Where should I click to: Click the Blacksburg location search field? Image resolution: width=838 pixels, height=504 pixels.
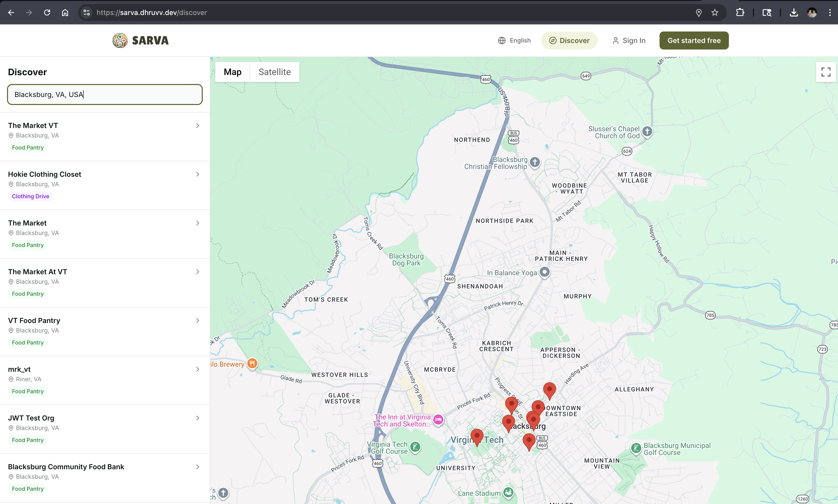(x=105, y=94)
